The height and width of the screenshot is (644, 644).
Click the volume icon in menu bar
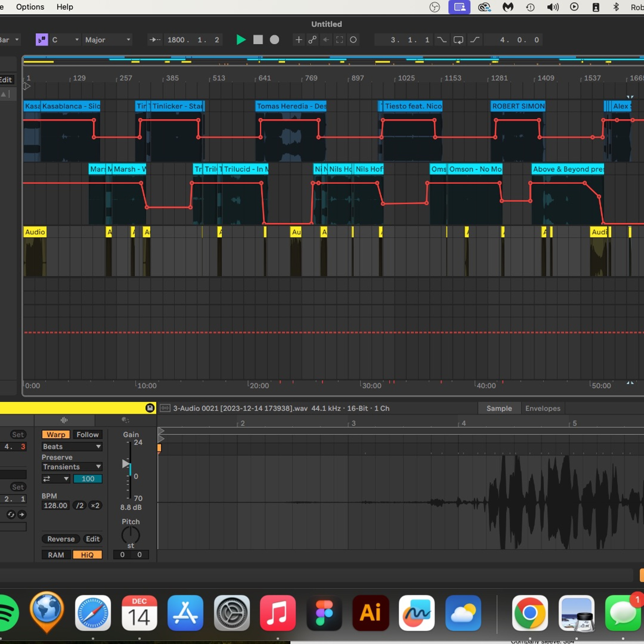[553, 7]
